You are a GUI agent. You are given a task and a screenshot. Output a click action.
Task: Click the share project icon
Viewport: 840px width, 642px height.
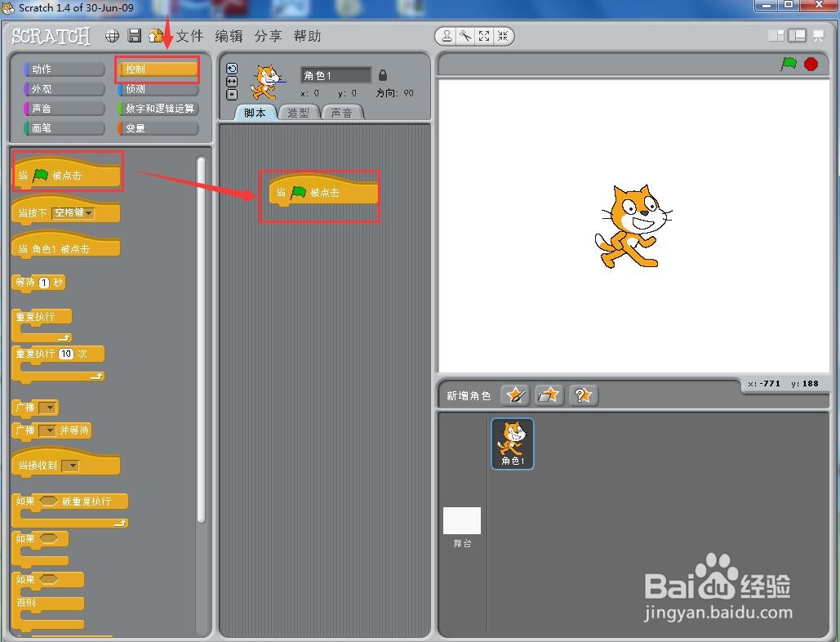click(x=156, y=36)
